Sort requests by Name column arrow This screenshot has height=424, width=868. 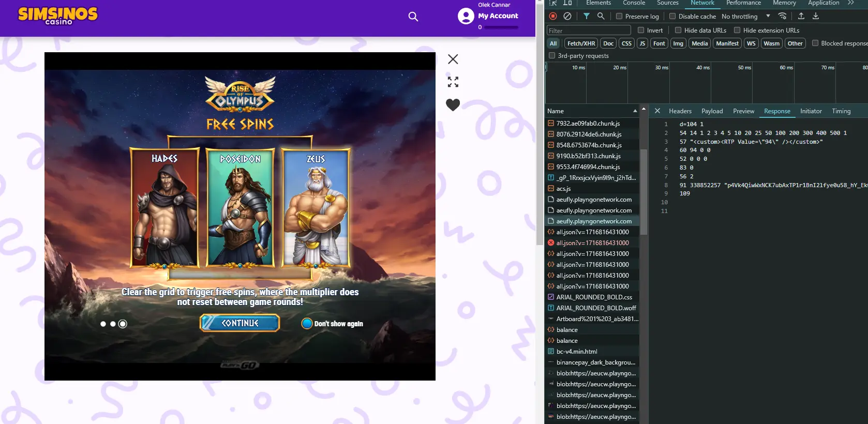click(x=635, y=111)
